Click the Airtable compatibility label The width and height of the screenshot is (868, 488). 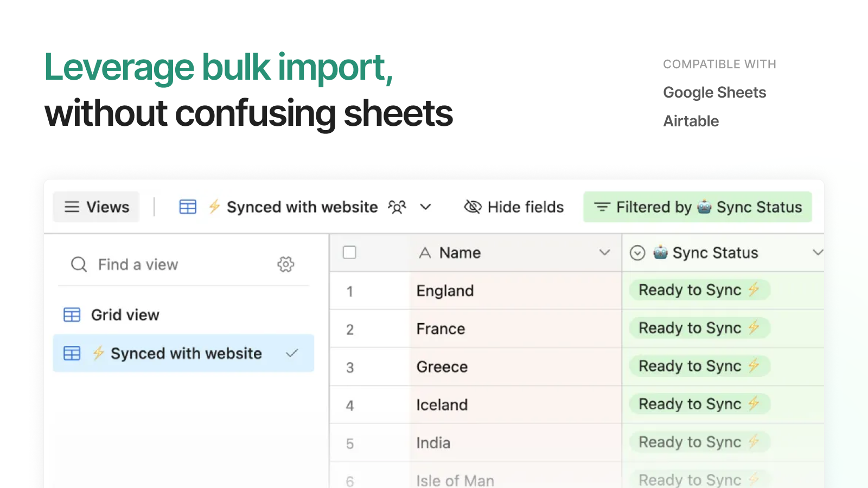[x=691, y=121]
